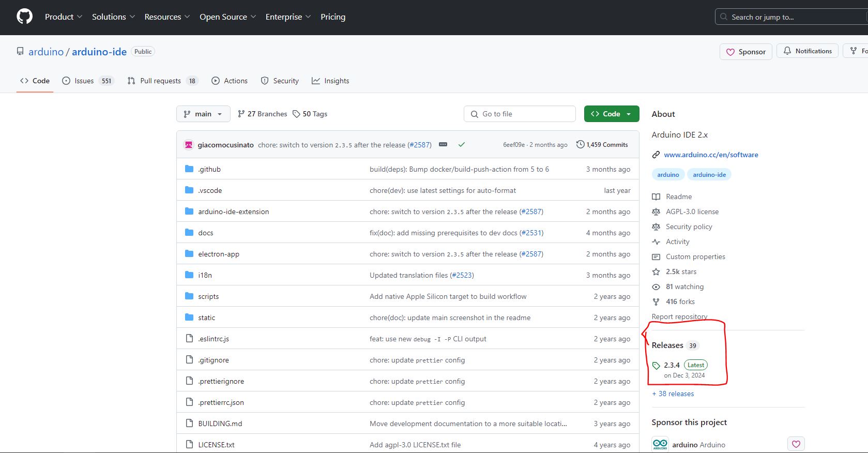Click the Arduino logo in Sponsor section
Screen dimensions: 868x453
(660, 444)
